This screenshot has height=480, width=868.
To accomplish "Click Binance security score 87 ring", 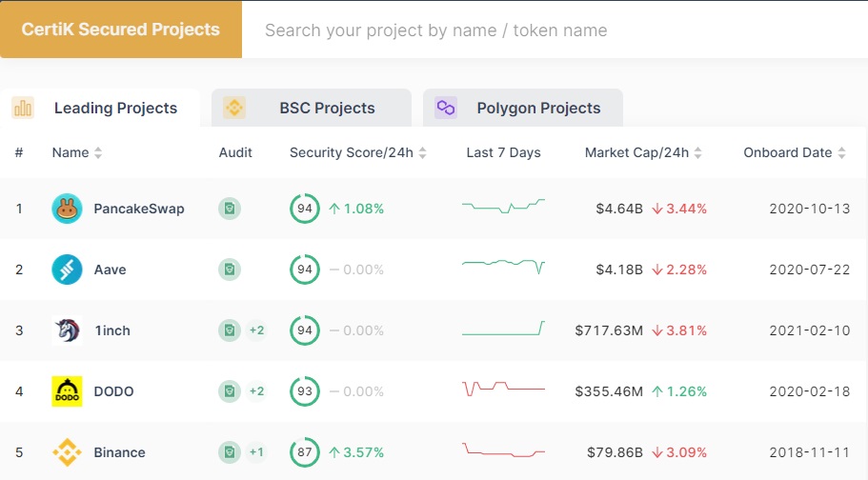I will click(305, 452).
